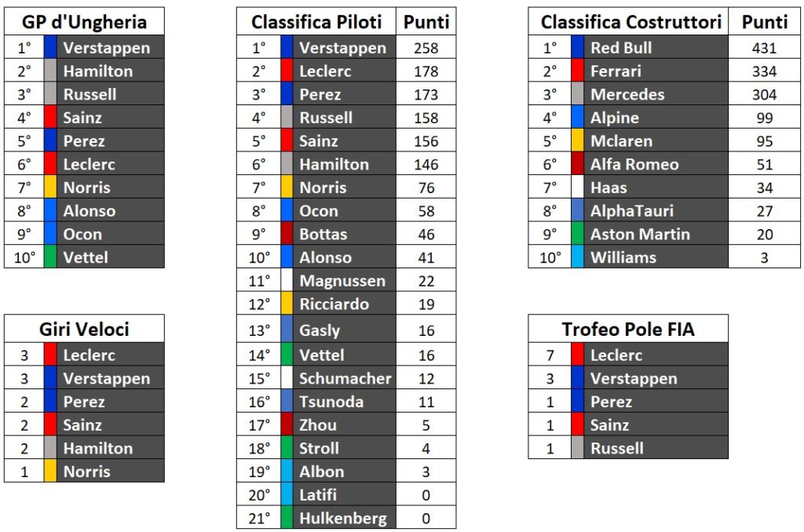Click the 431 points cell

[x=764, y=48]
